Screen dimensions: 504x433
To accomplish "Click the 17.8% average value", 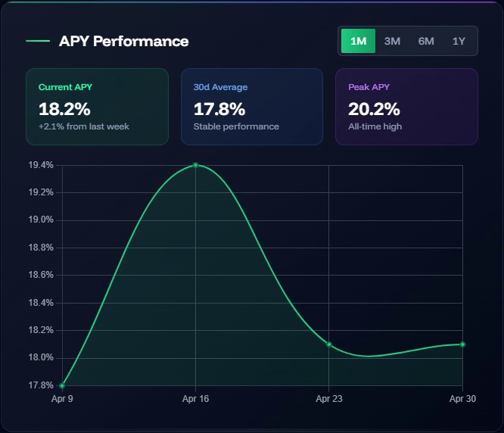I will [x=219, y=109].
